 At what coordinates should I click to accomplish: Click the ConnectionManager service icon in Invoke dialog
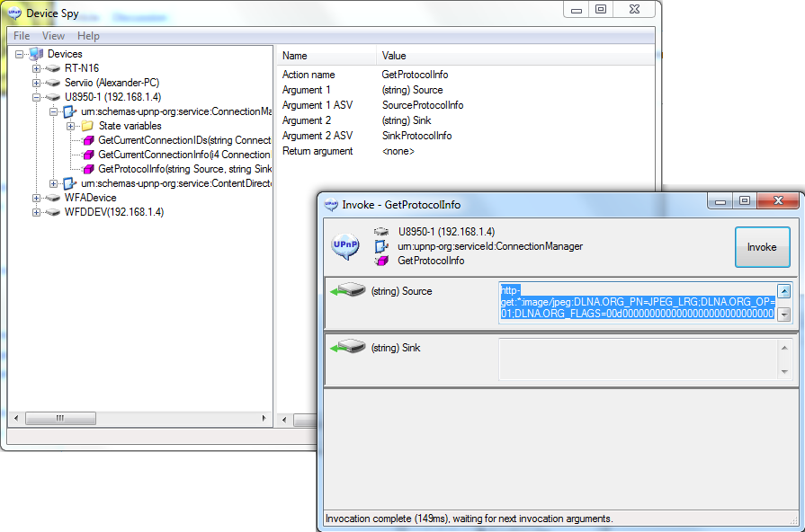coord(382,245)
